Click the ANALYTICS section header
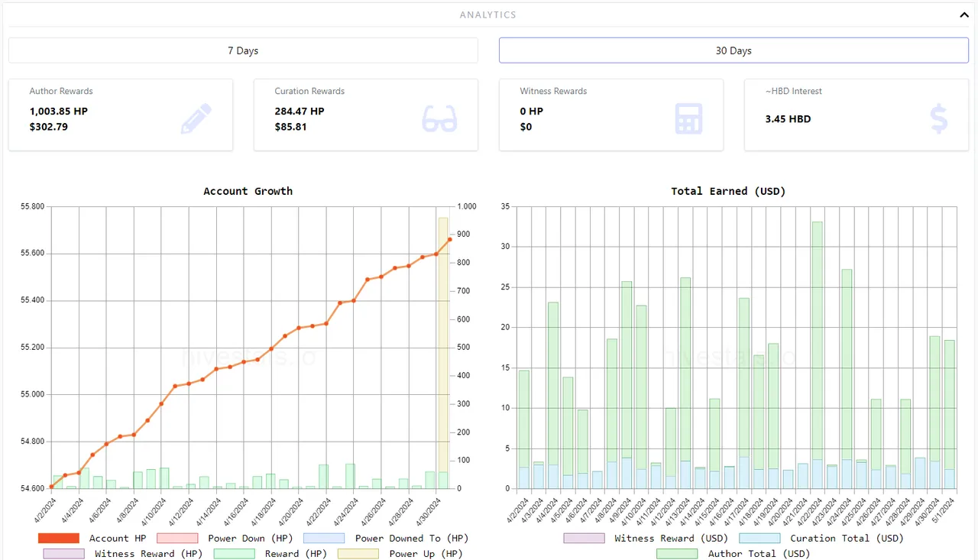 (488, 15)
